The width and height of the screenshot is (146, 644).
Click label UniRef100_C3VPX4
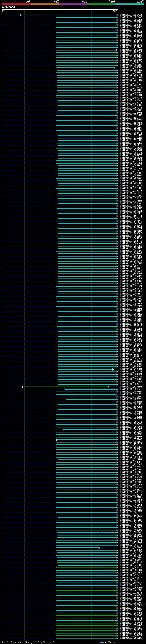(x=131, y=454)
